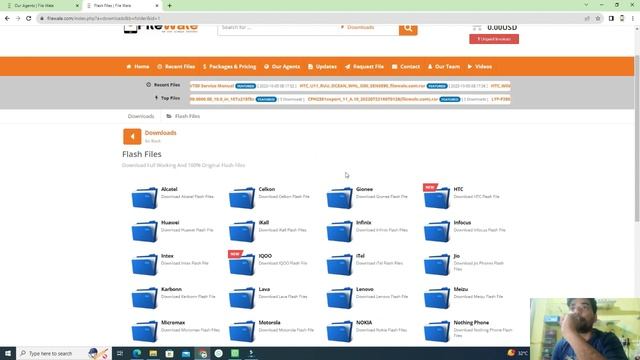Open the Lenovo folder icon
This screenshot has width=640, height=360.
(x=340, y=298)
